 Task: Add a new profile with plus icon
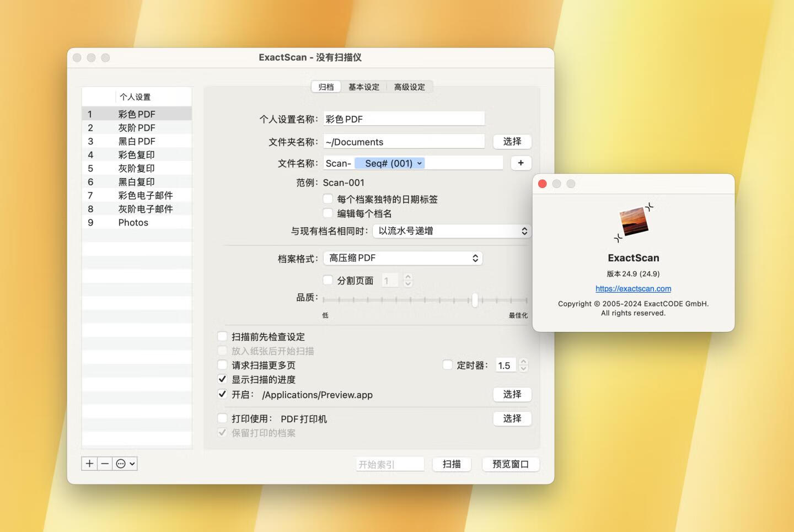89,464
